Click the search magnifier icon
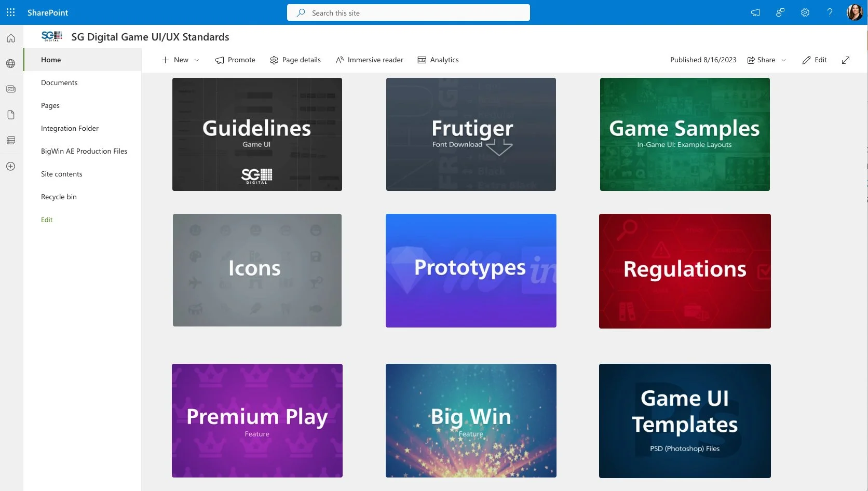The height and width of the screenshot is (491, 868). (301, 12)
